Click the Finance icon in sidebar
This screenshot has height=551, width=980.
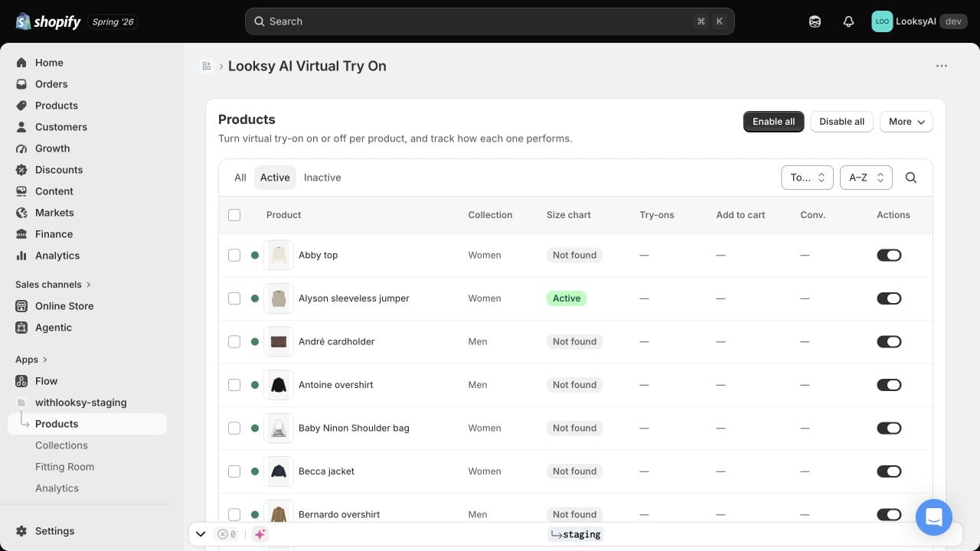[x=21, y=234]
